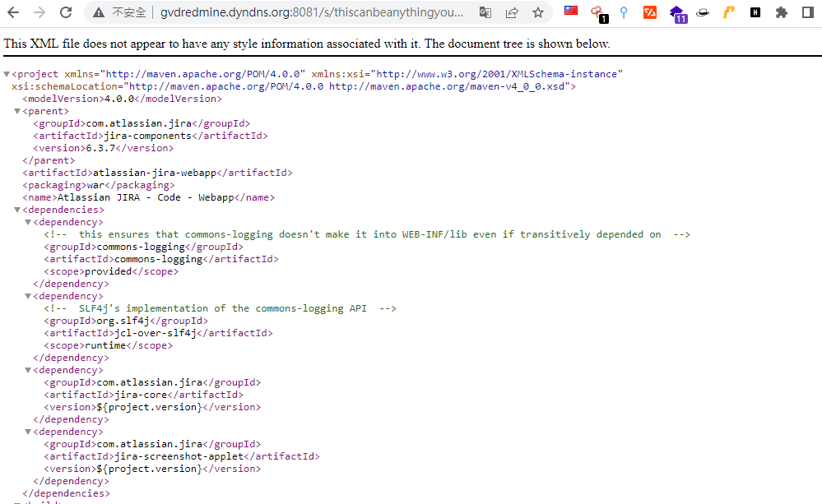This screenshot has height=504, width=822.
Task: Click the SLF4j implementation comment
Action: coord(221,308)
